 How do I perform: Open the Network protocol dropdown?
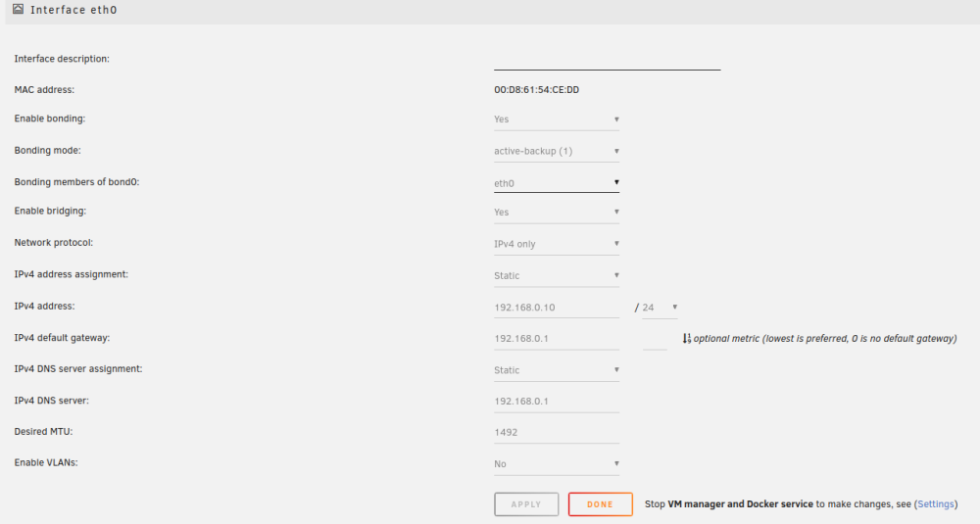(557, 244)
